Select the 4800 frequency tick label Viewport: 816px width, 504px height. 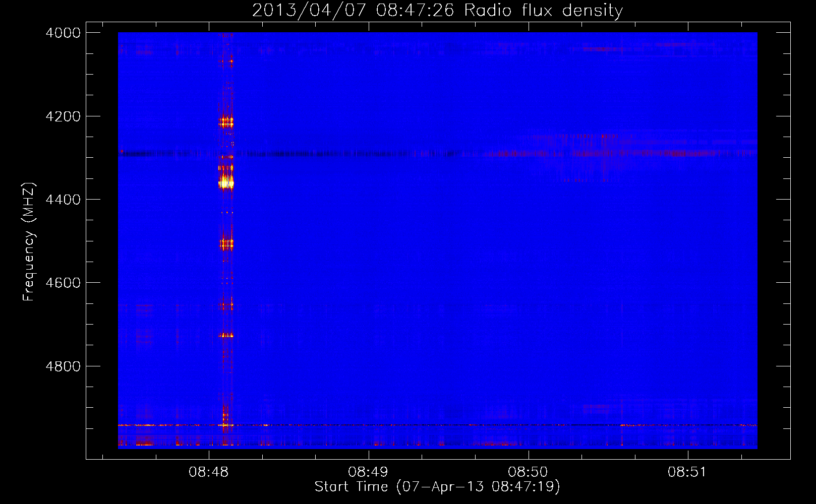point(63,366)
